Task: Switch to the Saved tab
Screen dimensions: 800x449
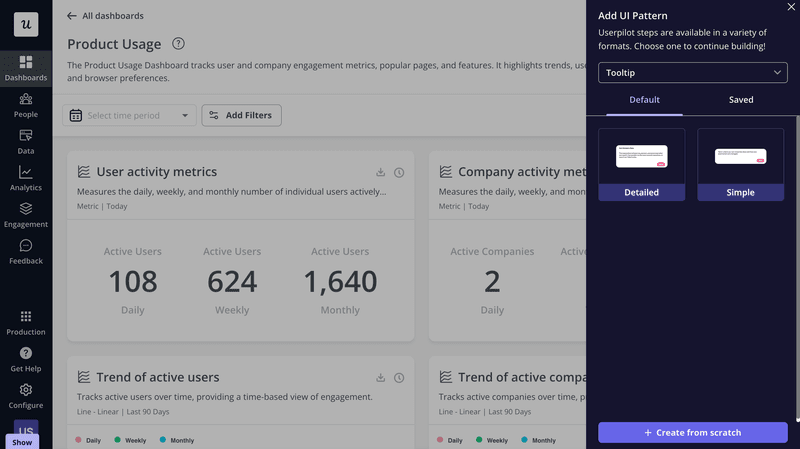Action: click(741, 100)
